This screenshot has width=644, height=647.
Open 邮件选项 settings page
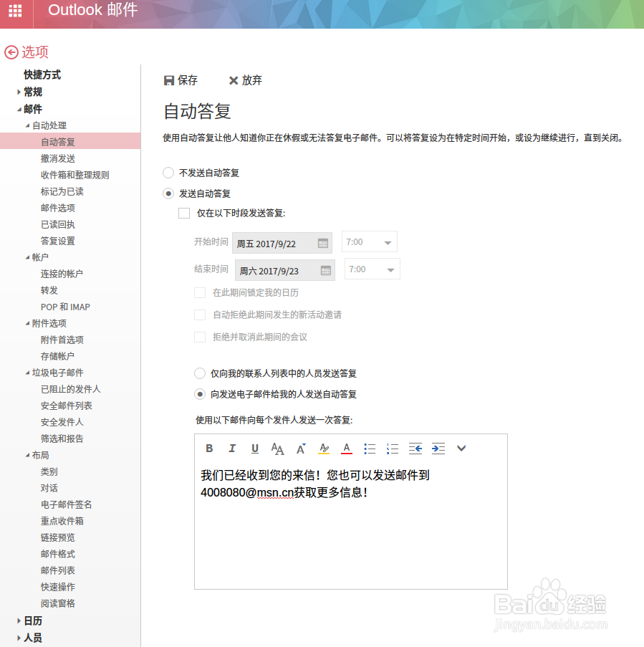[x=58, y=209]
